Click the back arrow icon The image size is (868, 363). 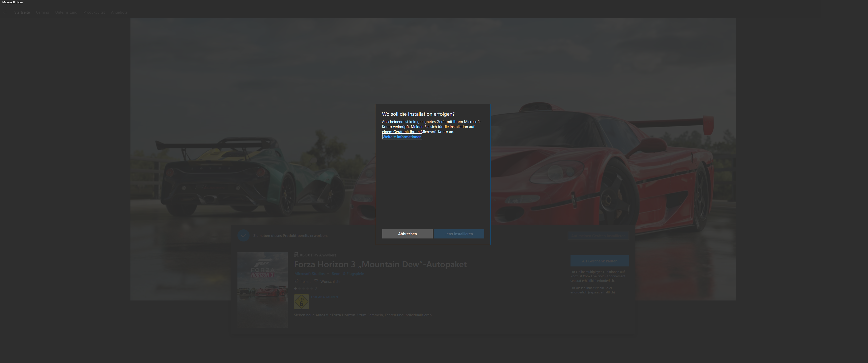click(x=5, y=12)
